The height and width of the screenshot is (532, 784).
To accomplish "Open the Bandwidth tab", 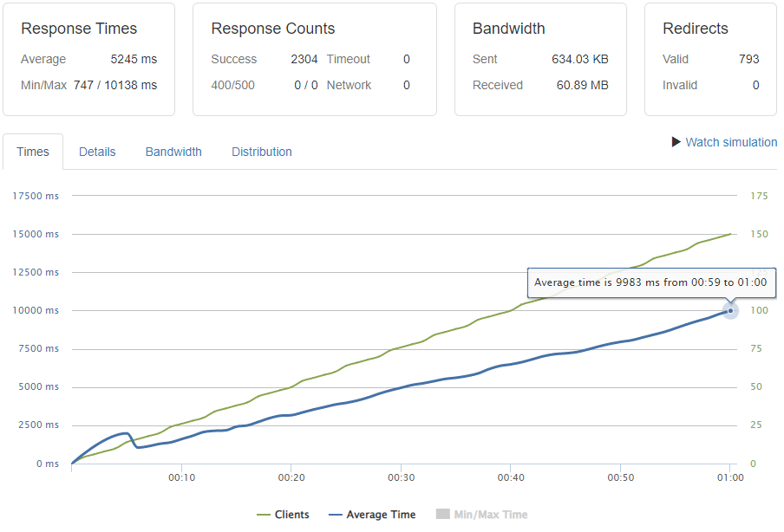I will [x=173, y=152].
